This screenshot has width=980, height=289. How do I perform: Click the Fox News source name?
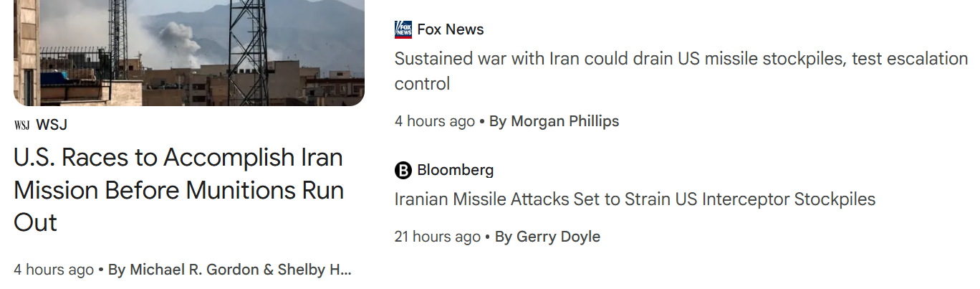coord(451,29)
